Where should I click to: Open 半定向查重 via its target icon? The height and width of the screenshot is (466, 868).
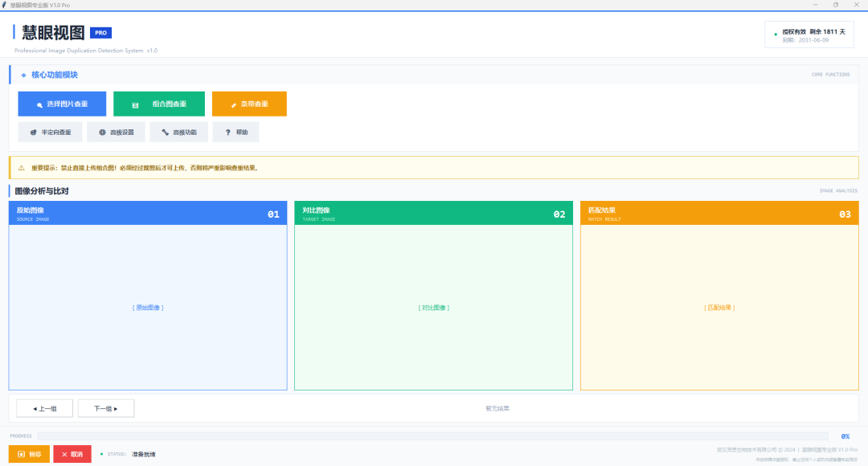pos(33,133)
